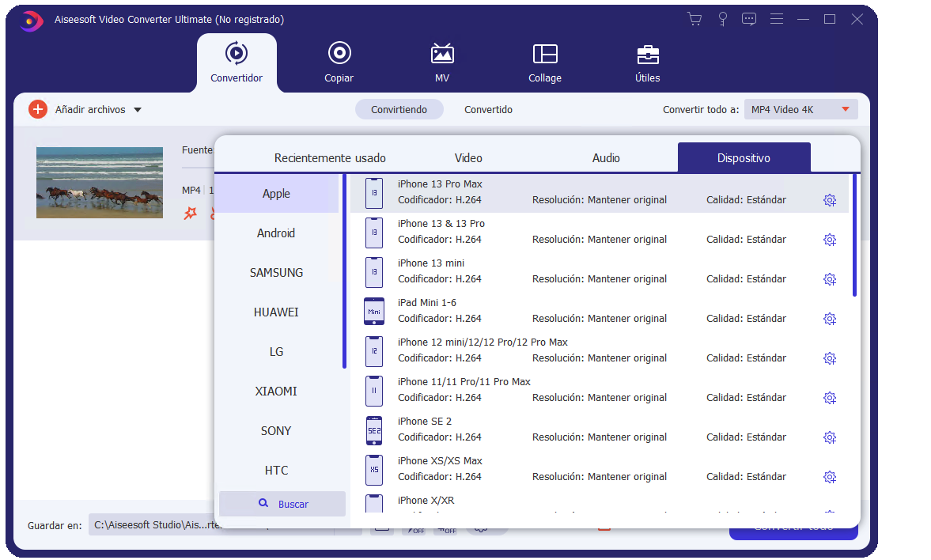Click "iPhone SE 2" profile name

425,421
